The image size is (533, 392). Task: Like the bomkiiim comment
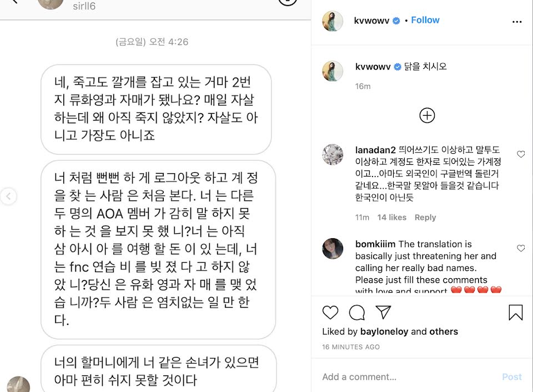521,248
